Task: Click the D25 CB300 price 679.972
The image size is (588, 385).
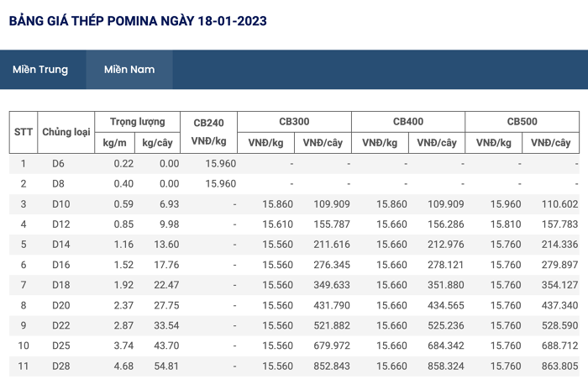Action: tap(332, 345)
